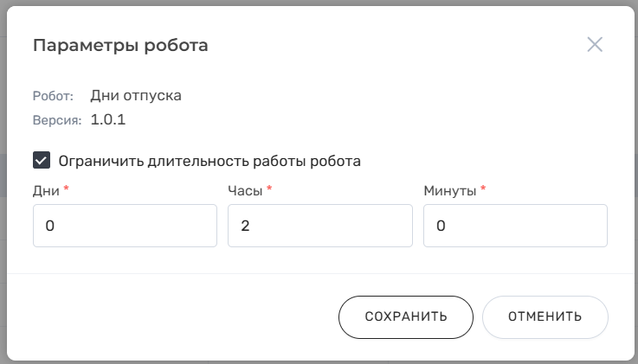Close the robot parameters dialog with X

click(x=595, y=45)
